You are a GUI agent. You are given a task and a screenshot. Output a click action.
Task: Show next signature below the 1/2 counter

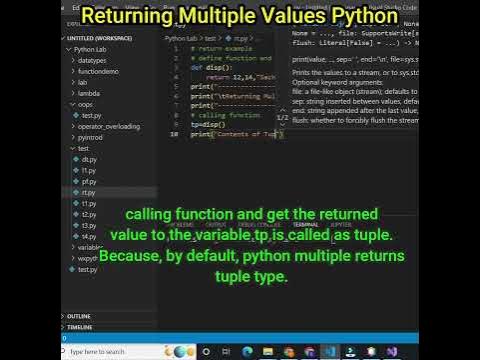coord(282,125)
